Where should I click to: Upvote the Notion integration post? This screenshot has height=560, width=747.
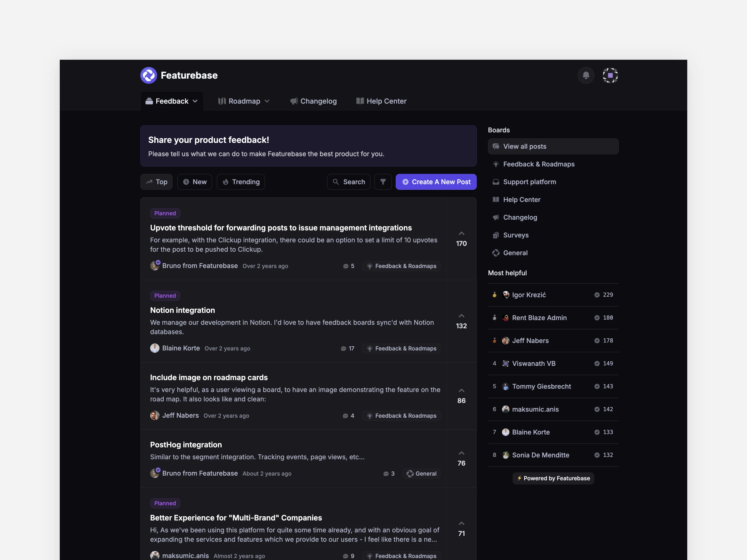[x=461, y=316]
